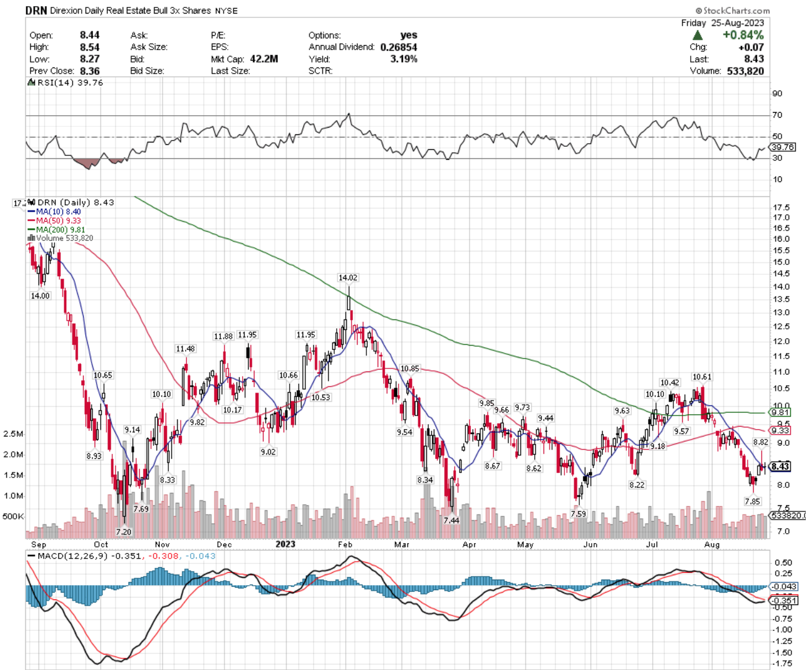Click the 2.5M volume axis label

[x=13, y=434]
